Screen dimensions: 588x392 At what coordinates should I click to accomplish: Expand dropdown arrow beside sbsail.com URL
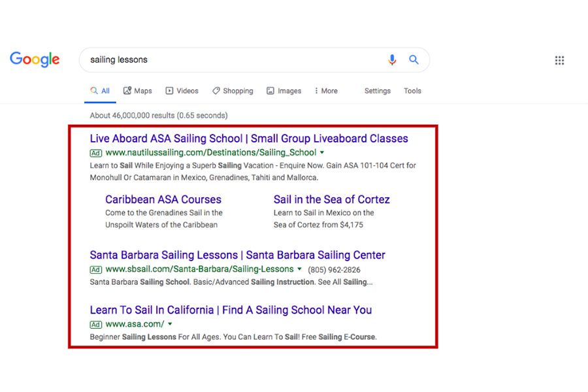click(300, 269)
